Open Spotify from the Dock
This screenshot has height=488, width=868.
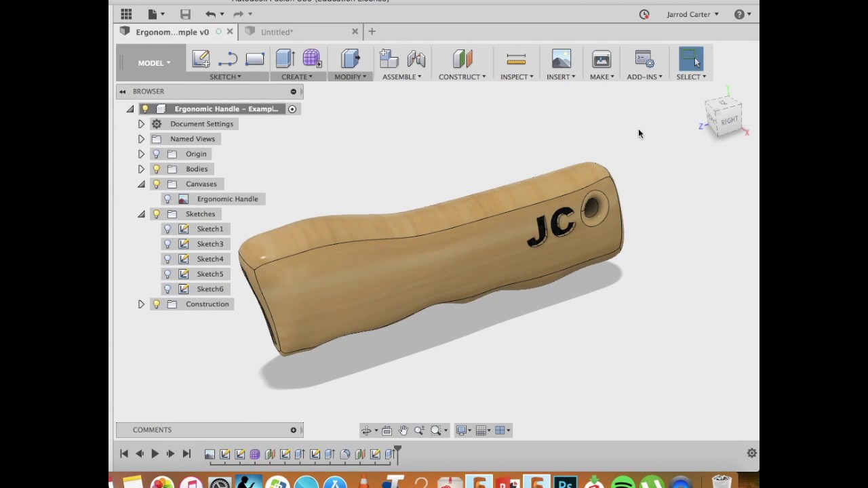623,484
